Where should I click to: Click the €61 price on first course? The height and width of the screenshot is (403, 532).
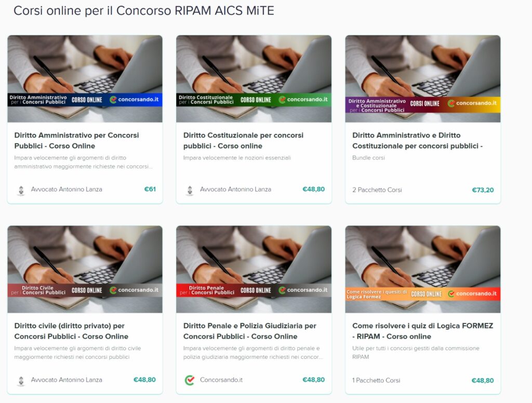(x=150, y=189)
